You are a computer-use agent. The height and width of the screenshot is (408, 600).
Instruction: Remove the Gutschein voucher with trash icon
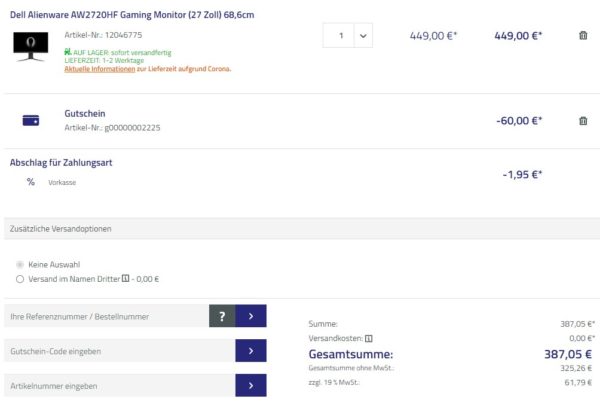click(x=583, y=121)
